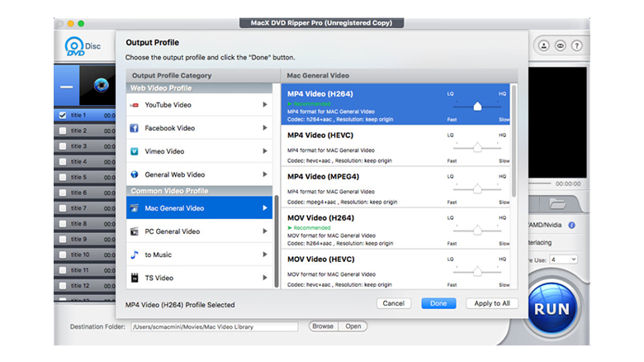The height and width of the screenshot is (362, 644).
Task: Expand PC General Video arrow
Action: point(265,231)
